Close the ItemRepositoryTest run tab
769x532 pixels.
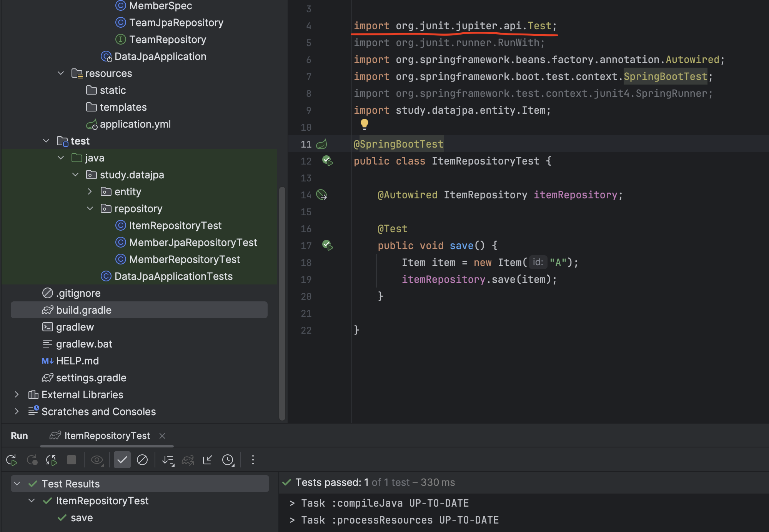pos(162,436)
